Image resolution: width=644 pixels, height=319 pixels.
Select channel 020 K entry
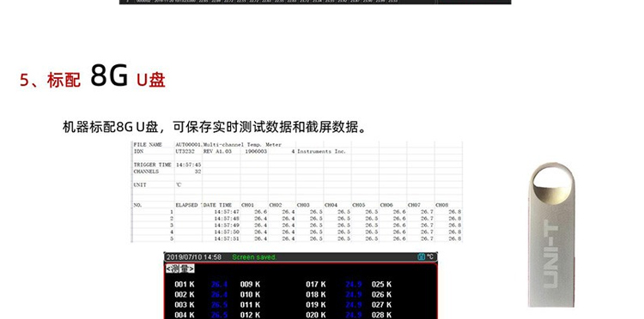click(x=316, y=315)
